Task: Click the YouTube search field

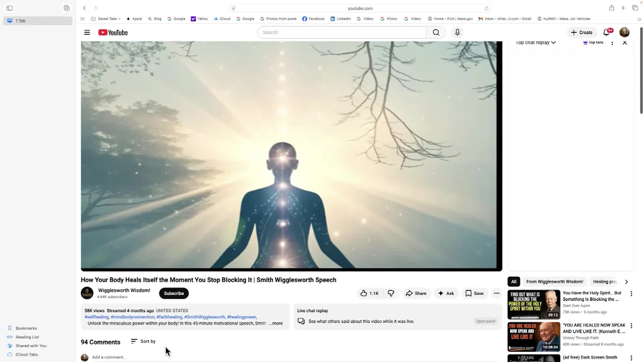Action: pyautogui.click(x=341, y=33)
